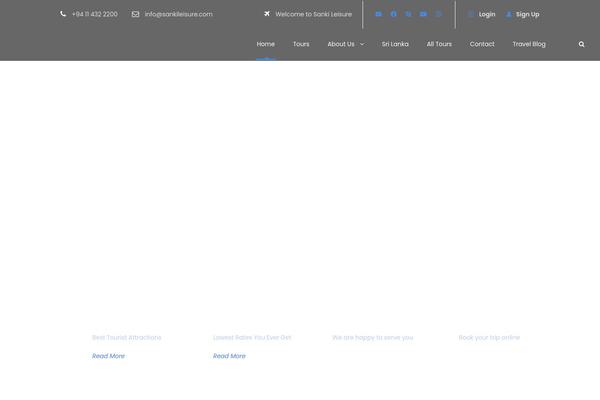Open the Tours menu item

pyautogui.click(x=301, y=44)
